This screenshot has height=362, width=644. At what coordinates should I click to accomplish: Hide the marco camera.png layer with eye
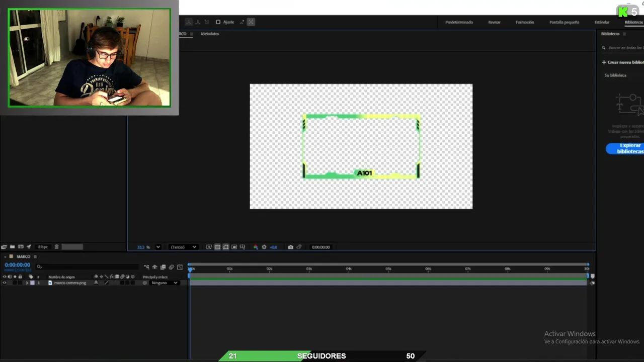(5, 283)
